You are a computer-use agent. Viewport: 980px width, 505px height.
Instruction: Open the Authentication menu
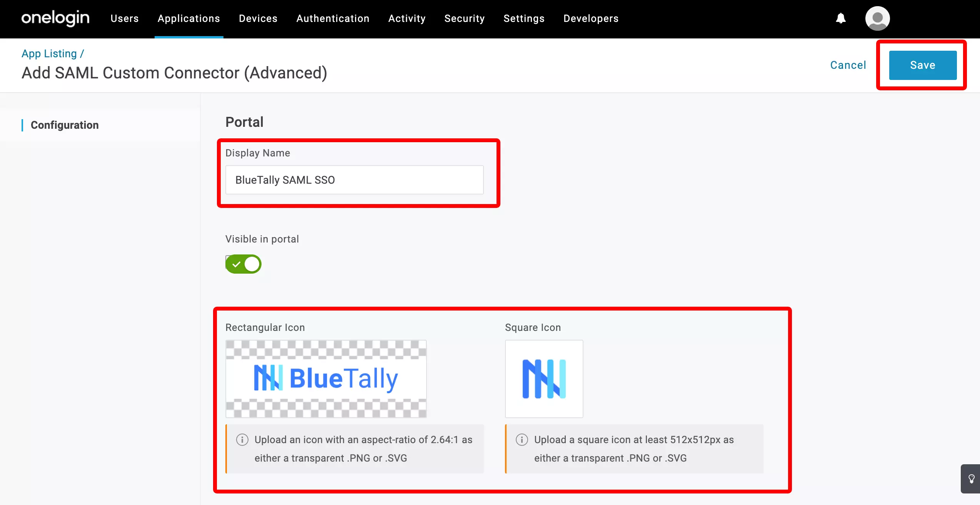point(333,18)
